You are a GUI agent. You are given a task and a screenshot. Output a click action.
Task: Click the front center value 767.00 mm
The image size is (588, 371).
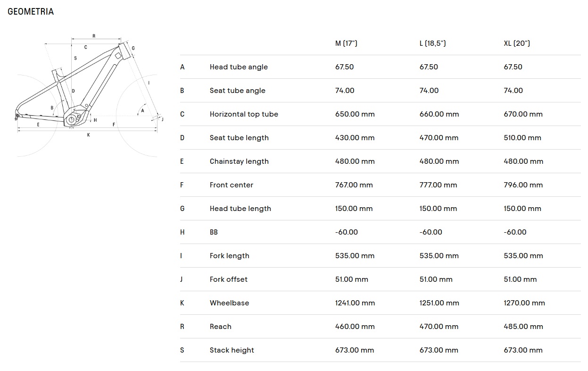point(354,185)
